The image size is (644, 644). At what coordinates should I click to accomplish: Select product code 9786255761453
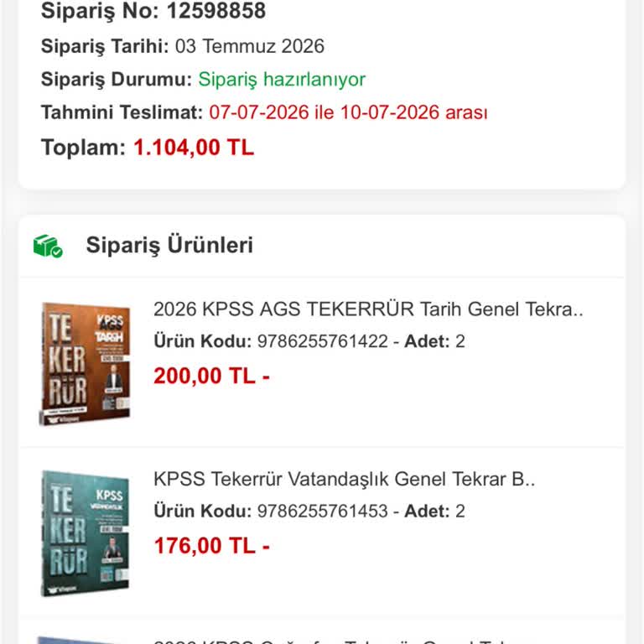pos(322,512)
